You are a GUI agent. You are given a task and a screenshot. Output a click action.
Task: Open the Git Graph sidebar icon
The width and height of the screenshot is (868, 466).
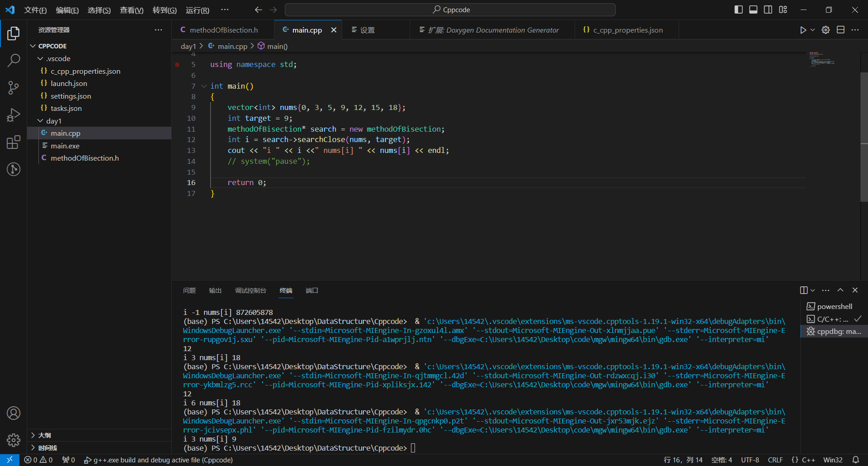click(x=14, y=169)
